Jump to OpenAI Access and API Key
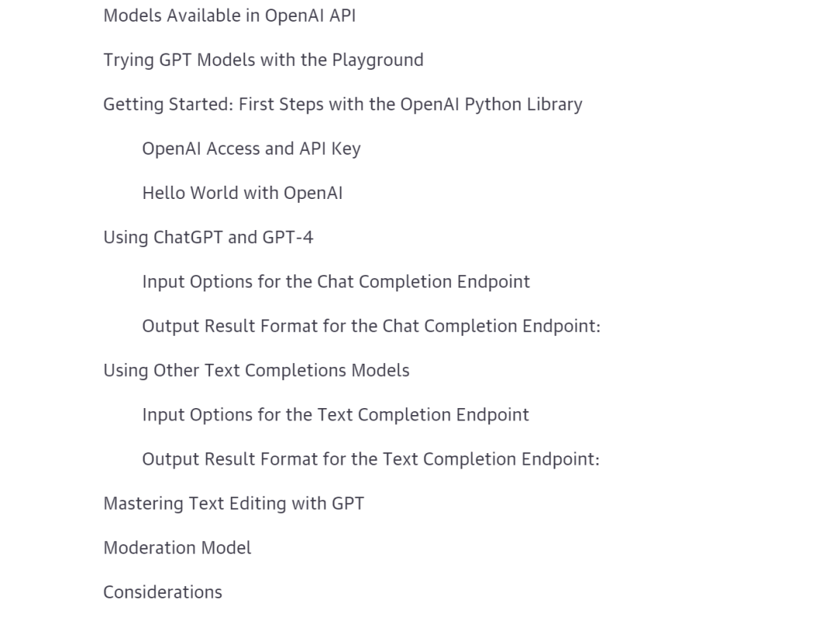This screenshot has width=840, height=621. tap(251, 148)
